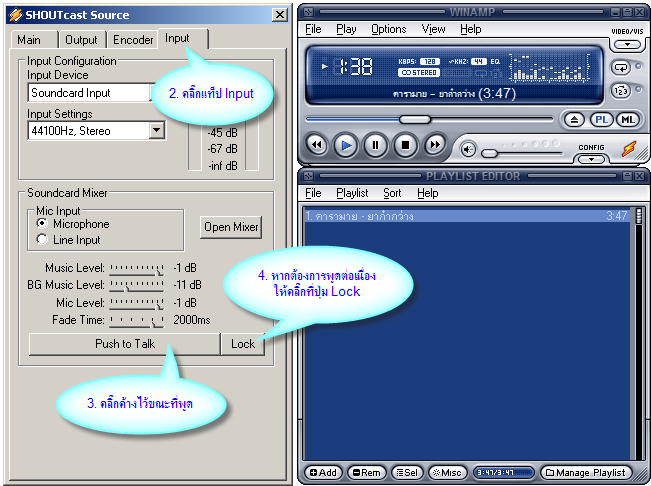Select the first playlist track, length 3:47
The width and height of the screenshot is (651, 486).
pos(466,215)
